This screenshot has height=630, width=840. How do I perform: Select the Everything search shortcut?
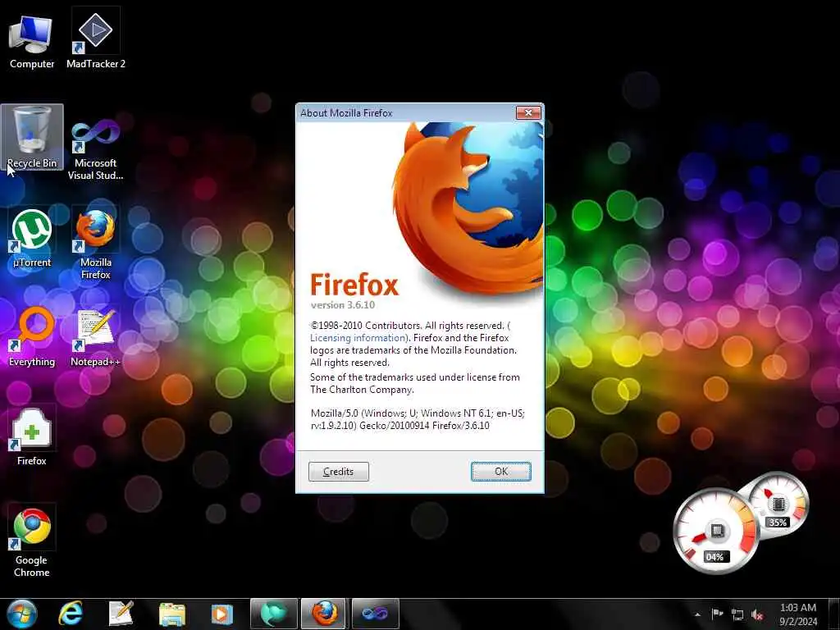point(32,336)
